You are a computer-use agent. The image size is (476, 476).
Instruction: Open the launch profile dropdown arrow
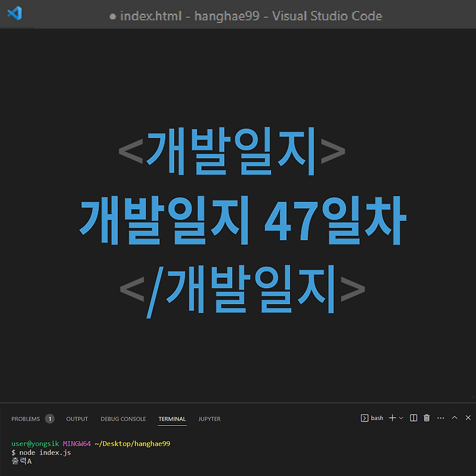point(401,418)
